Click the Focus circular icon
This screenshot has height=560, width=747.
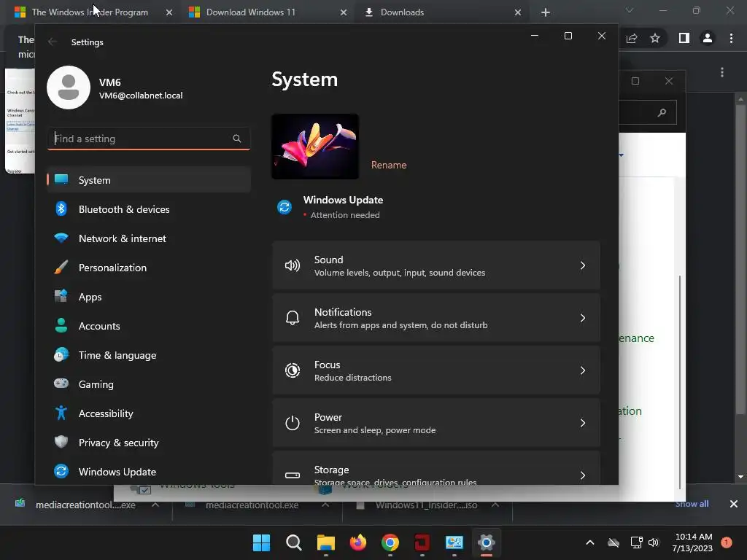coord(292,370)
